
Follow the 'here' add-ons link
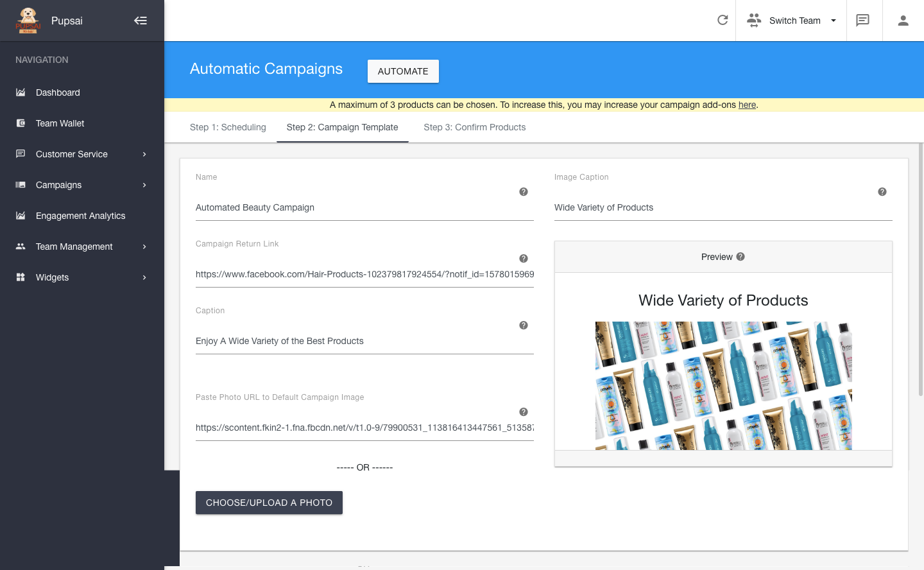(x=747, y=105)
